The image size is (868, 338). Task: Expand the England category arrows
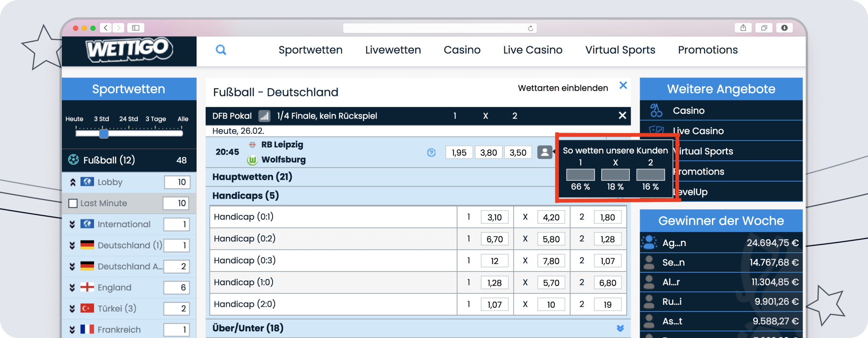click(72, 288)
